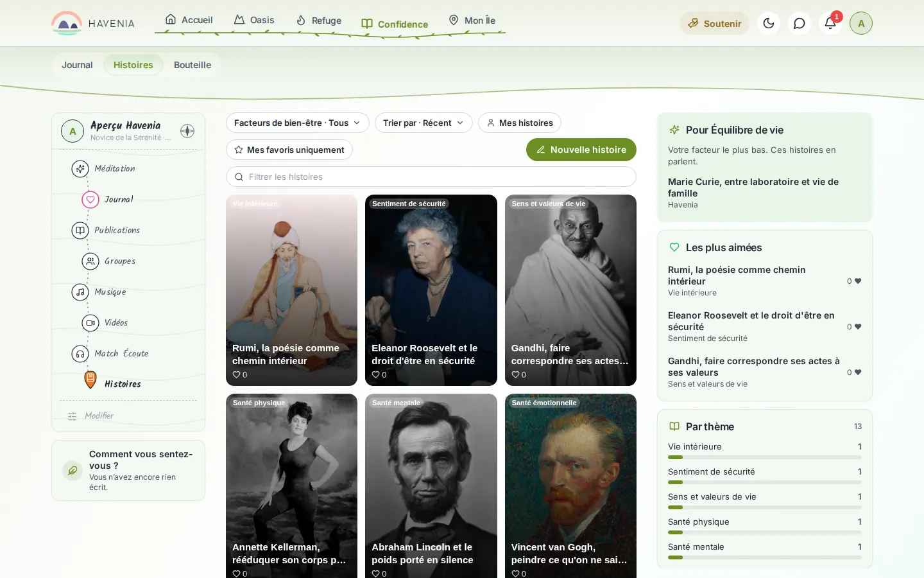Open the Oasis nav item
The height and width of the screenshot is (578, 924).
click(254, 20)
